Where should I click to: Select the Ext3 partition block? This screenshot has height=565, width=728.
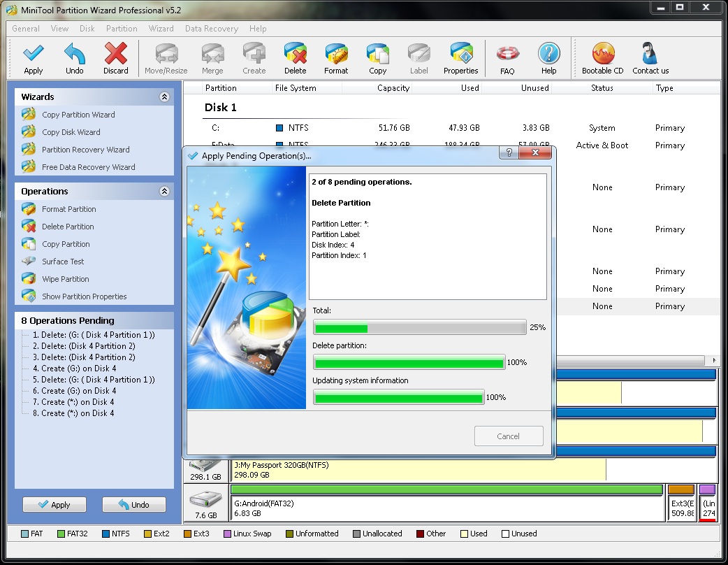[x=681, y=503]
